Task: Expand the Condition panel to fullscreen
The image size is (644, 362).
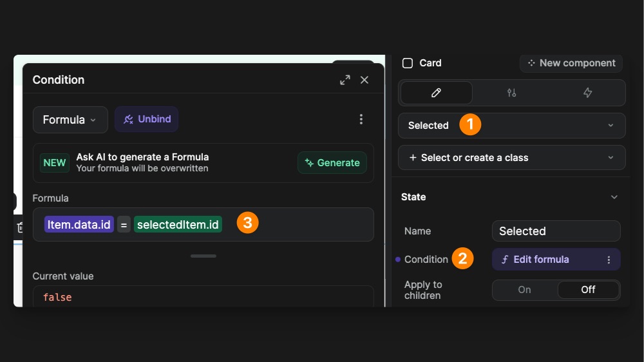Action: [x=345, y=80]
